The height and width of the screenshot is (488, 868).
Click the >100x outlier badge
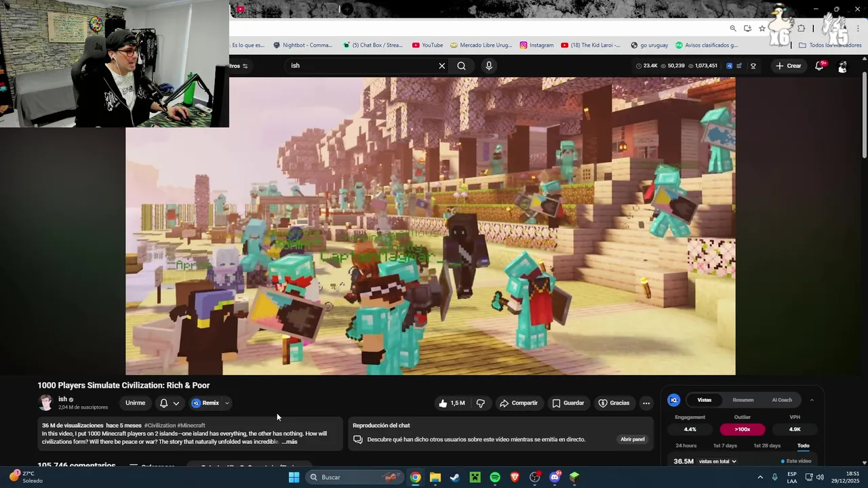pyautogui.click(x=743, y=429)
